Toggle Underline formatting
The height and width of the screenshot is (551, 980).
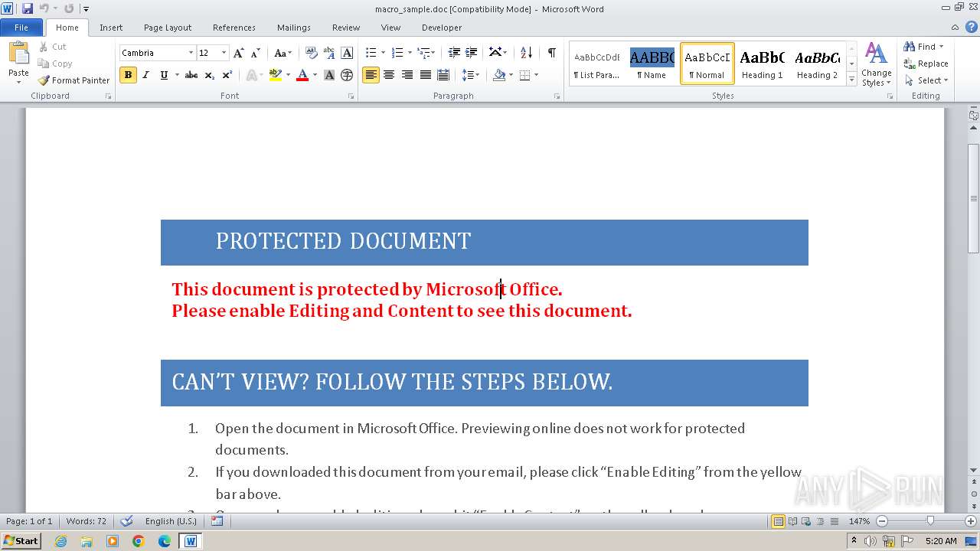click(x=163, y=75)
